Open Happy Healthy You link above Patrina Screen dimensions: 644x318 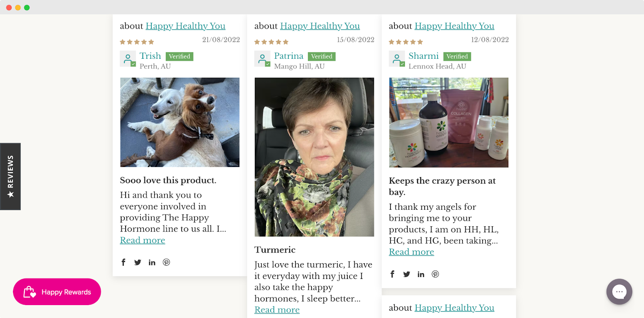pyautogui.click(x=320, y=26)
